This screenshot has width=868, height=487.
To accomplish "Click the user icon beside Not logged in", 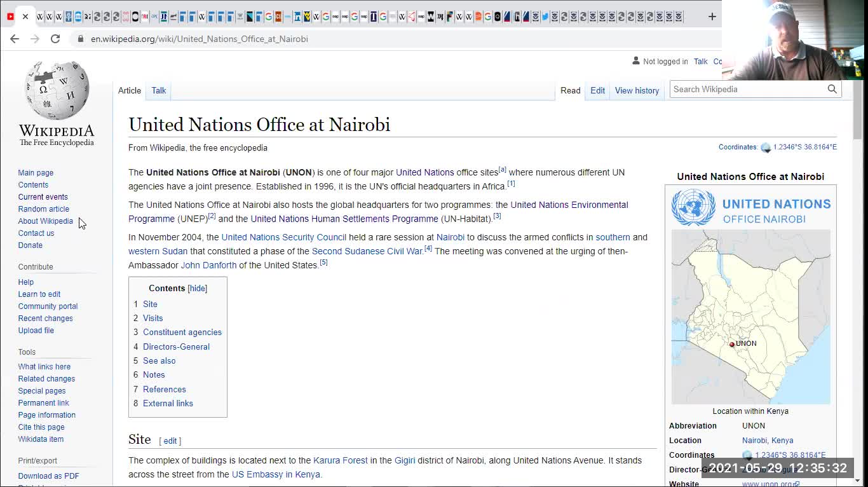I will tap(636, 61).
